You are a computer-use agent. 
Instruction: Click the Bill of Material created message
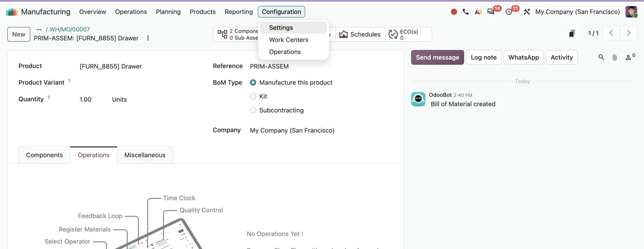[463, 104]
